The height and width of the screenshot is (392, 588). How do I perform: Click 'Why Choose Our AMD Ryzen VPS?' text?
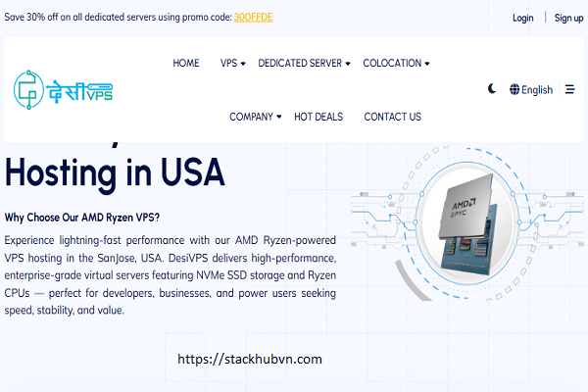point(82,218)
